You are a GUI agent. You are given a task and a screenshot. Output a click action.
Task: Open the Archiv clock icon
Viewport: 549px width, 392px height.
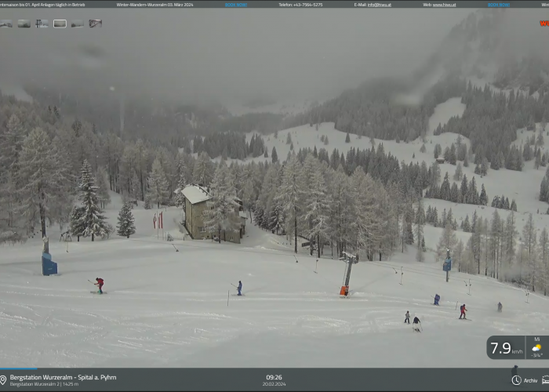click(x=516, y=380)
